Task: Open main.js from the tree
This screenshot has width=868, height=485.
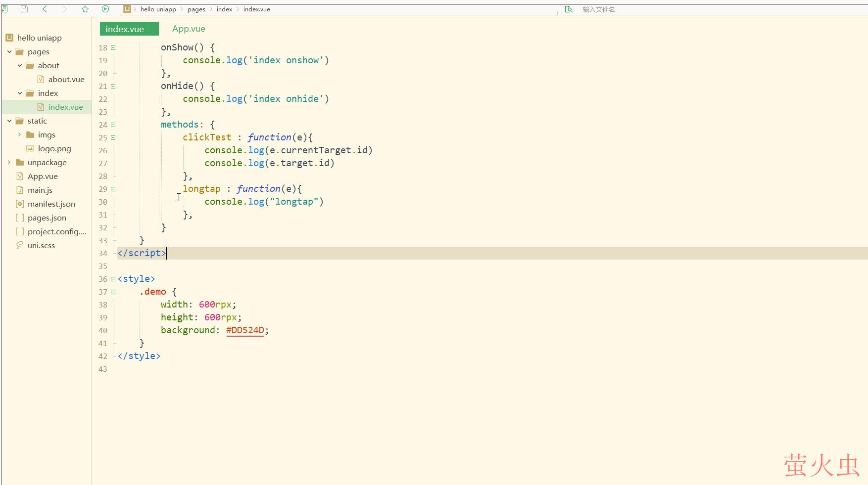Action: pos(40,190)
